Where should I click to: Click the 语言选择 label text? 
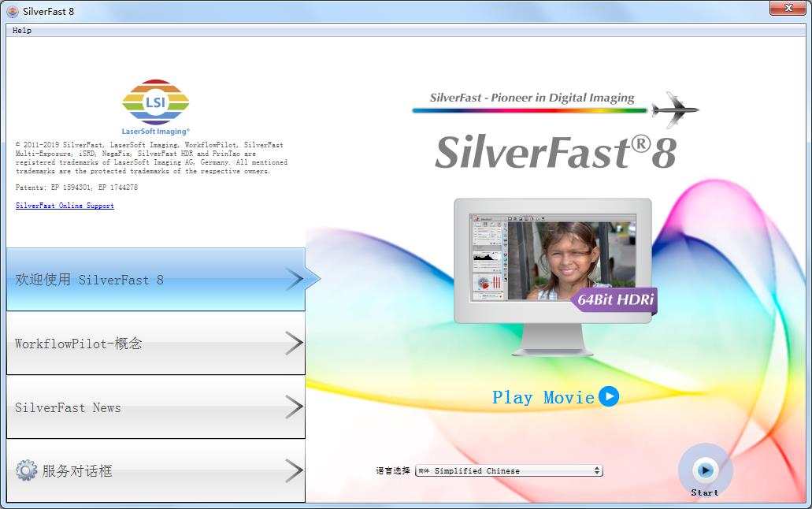(392, 470)
